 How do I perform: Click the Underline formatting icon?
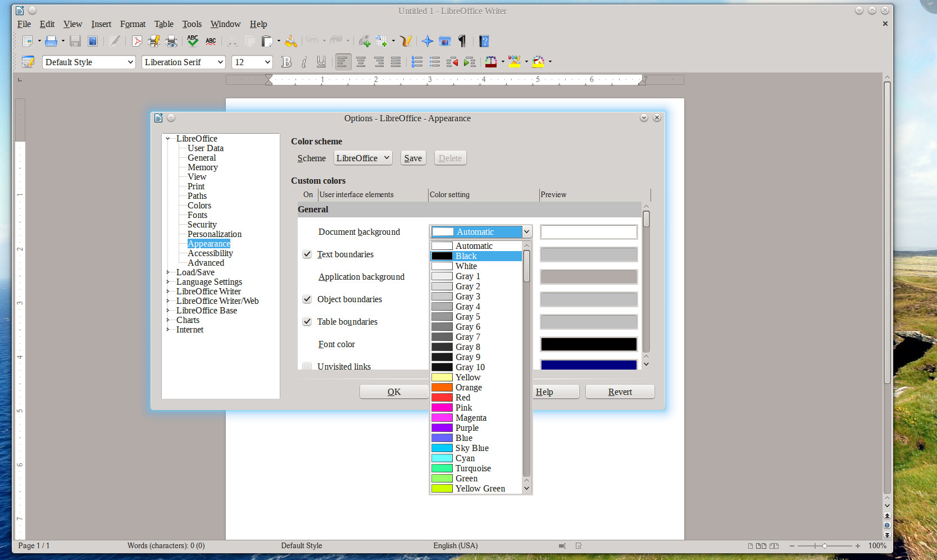pos(321,62)
